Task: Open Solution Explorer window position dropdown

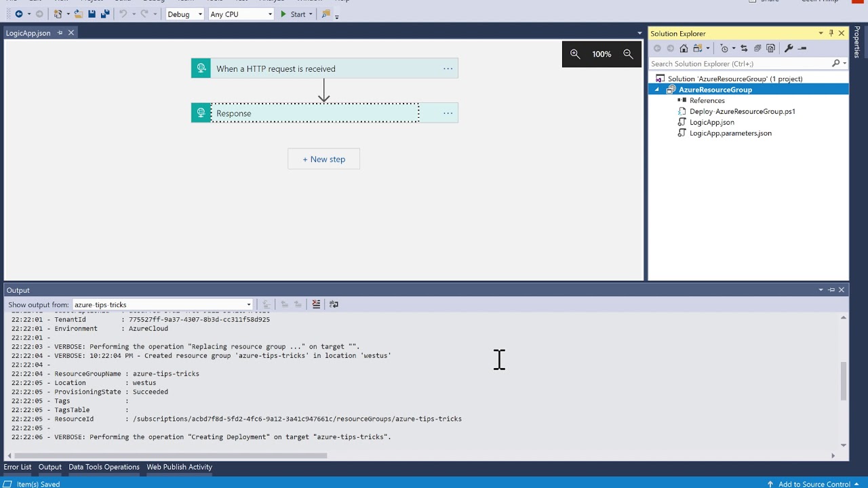Action: [821, 33]
